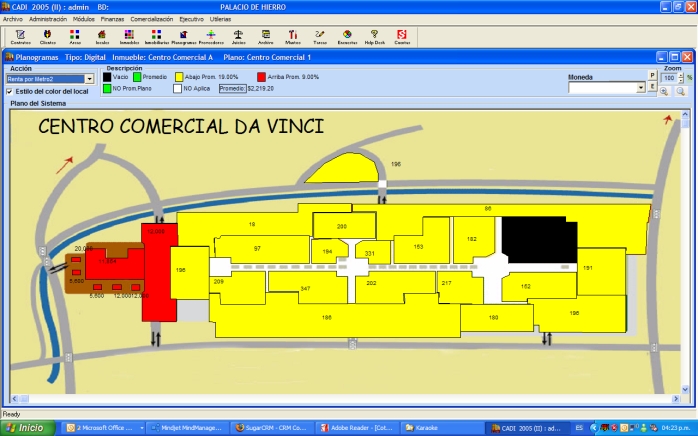Toggle Estilo del color del local checkbox

(10, 91)
